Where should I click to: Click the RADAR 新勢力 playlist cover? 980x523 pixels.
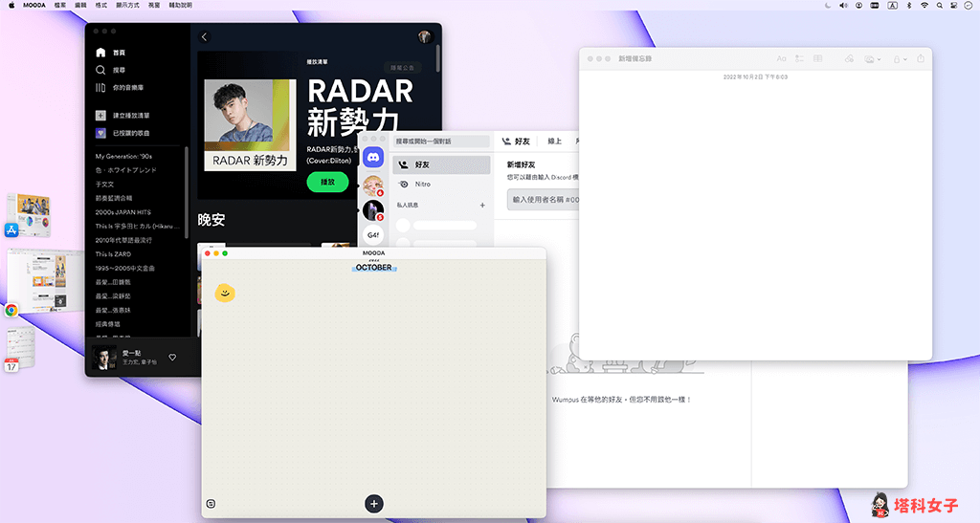[x=250, y=125]
